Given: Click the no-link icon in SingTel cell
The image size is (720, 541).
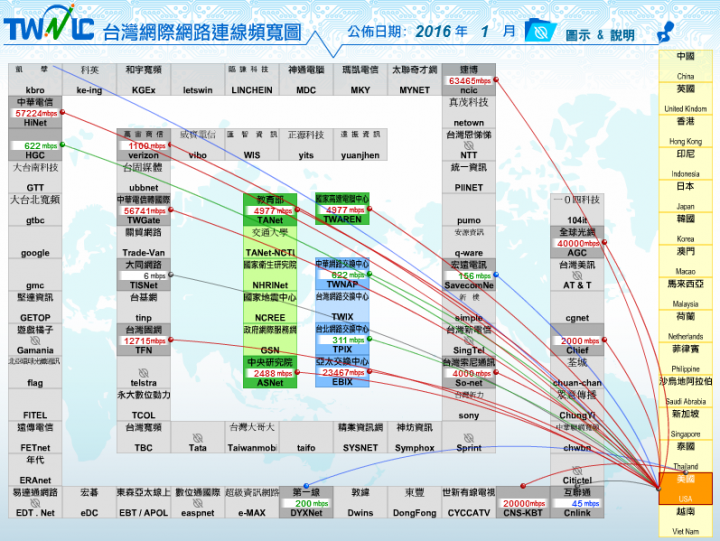Looking at the screenshot, I should pyautogui.click(x=468, y=340).
